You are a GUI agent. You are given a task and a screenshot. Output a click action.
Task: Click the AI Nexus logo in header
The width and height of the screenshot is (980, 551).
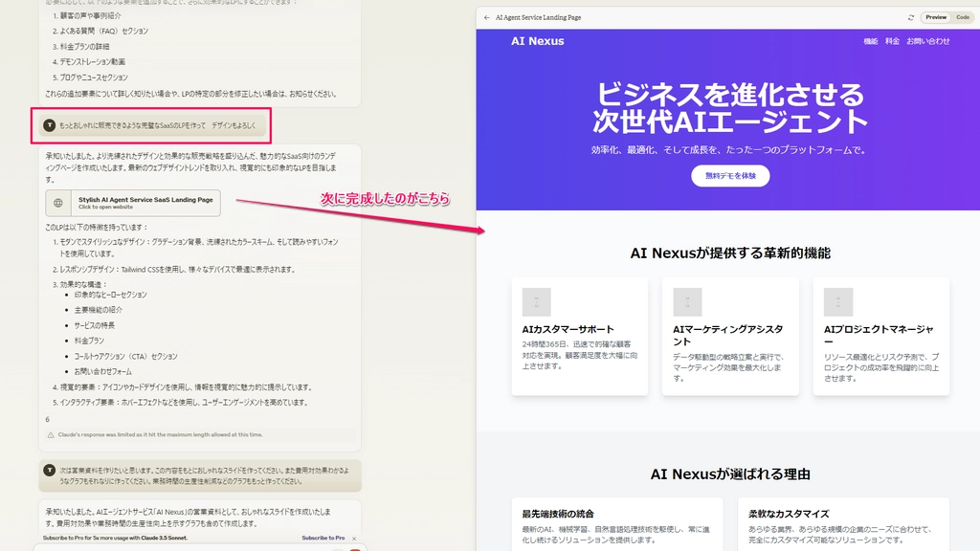(x=538, y=41)
